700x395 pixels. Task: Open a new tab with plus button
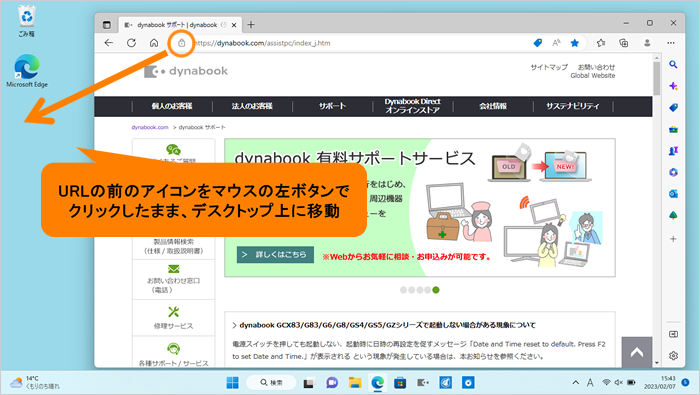251,25
